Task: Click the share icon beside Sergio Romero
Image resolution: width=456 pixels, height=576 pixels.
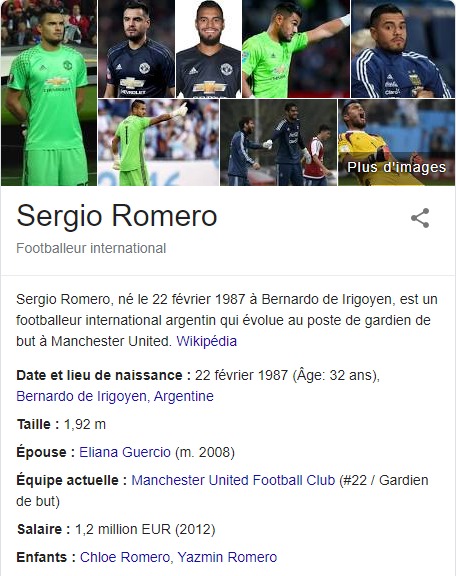Action: point(420,218)
